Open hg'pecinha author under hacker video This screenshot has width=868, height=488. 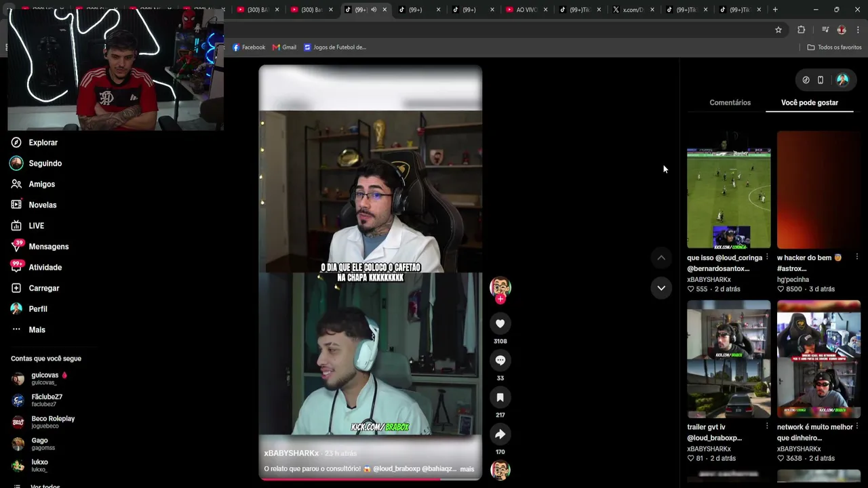[793, 279]
